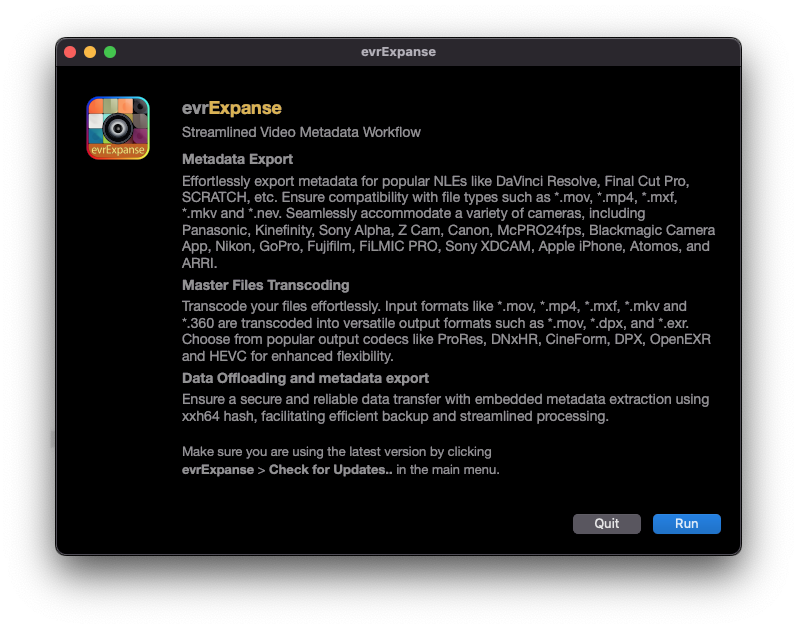Minimize the window using yellow button

point(90,52)
